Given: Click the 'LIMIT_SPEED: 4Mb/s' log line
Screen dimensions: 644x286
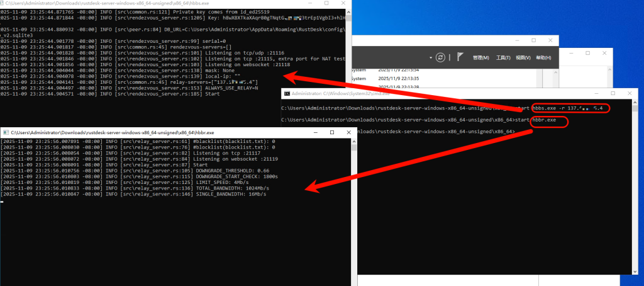Looking at the screenshot, I should 125,182.
